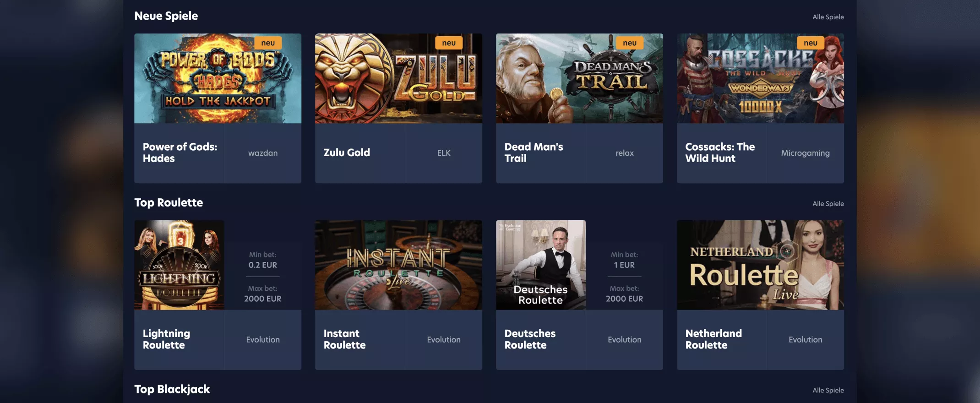Click 'Alle Spiele' link for Top Blackjack

click(828, 390)
